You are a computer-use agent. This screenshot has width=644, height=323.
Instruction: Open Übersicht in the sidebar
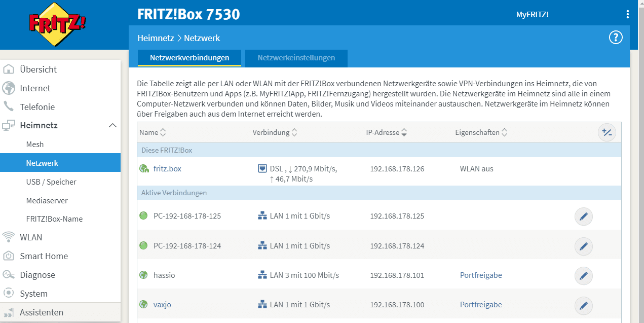click(38, 69)
